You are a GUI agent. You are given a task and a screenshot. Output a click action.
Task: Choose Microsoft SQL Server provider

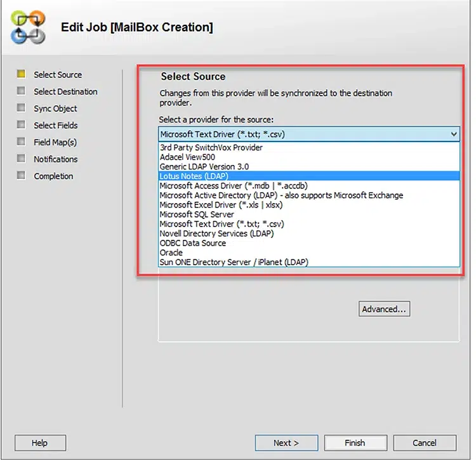click(x=309, y=214)
